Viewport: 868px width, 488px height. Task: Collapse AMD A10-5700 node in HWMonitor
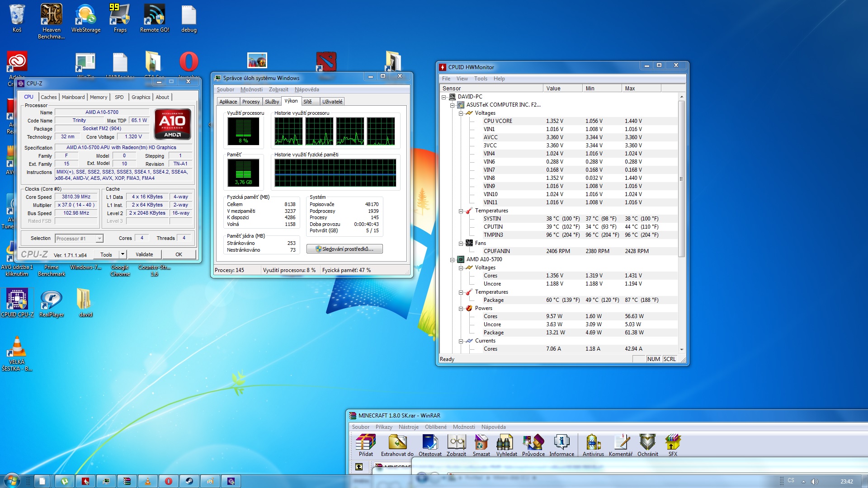[452, 259]
